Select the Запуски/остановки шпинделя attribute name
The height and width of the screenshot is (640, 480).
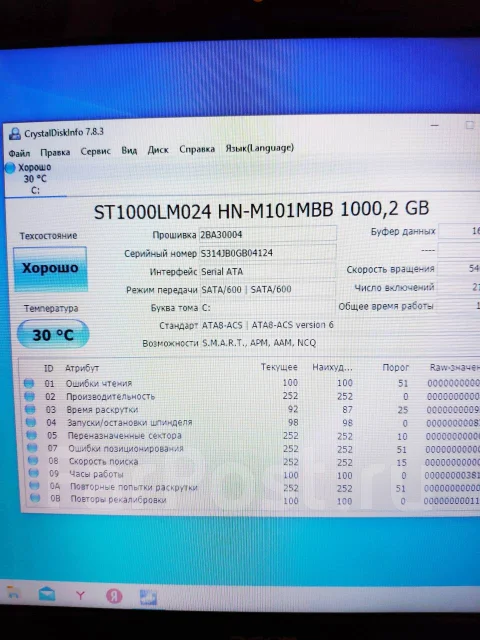(x=130, y=422)
